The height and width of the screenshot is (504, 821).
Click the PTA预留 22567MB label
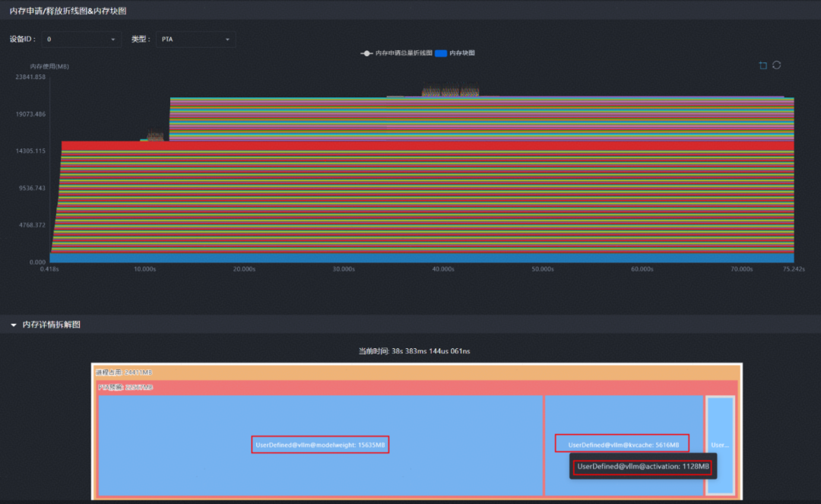tap(125, 387)
